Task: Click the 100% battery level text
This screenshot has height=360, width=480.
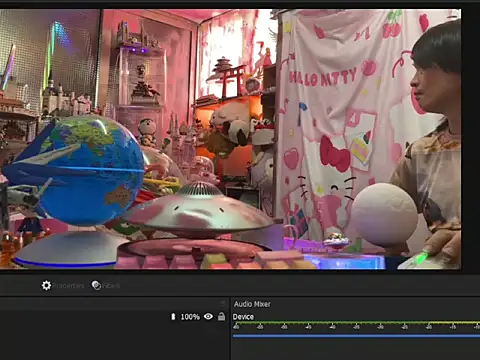Action: pos(190,317)
